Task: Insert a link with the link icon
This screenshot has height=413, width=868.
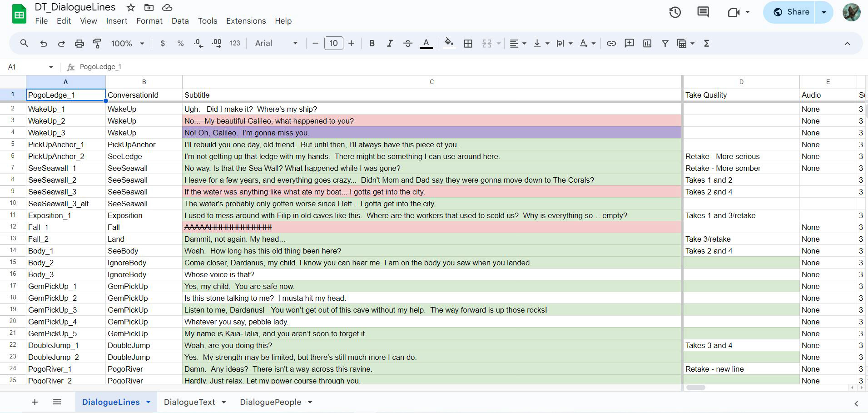Action: (x=611, y=43)
